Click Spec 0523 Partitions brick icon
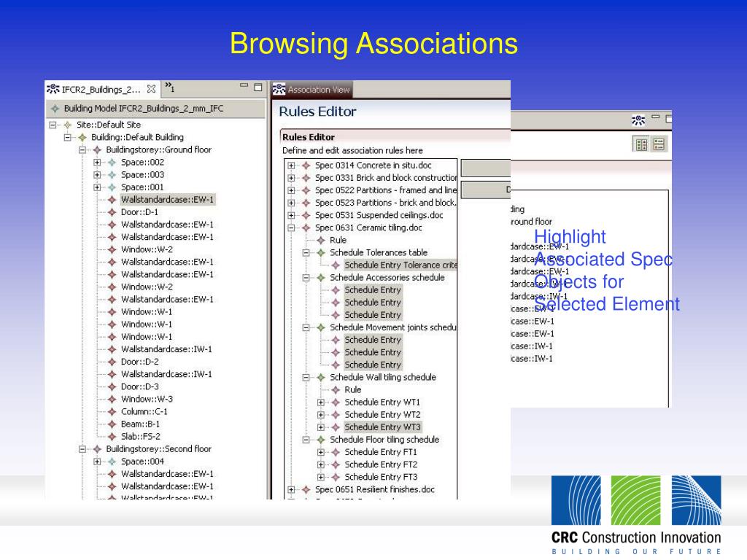The width and height of the screenshot is (747, 560). [306, 203]
